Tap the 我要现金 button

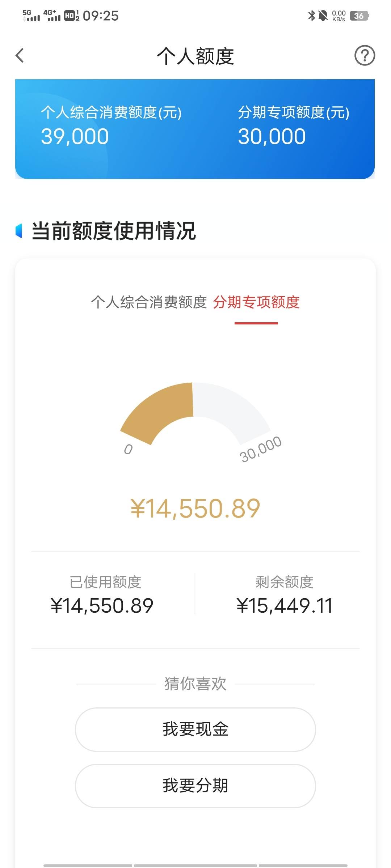click(195, 729)
